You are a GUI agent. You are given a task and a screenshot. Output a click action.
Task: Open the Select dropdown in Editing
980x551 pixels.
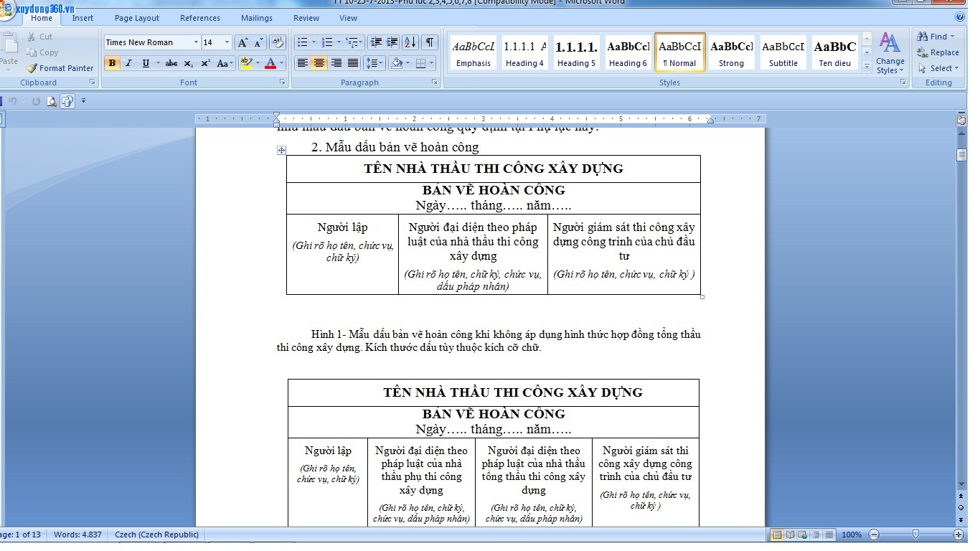click(x=938, y=68)
